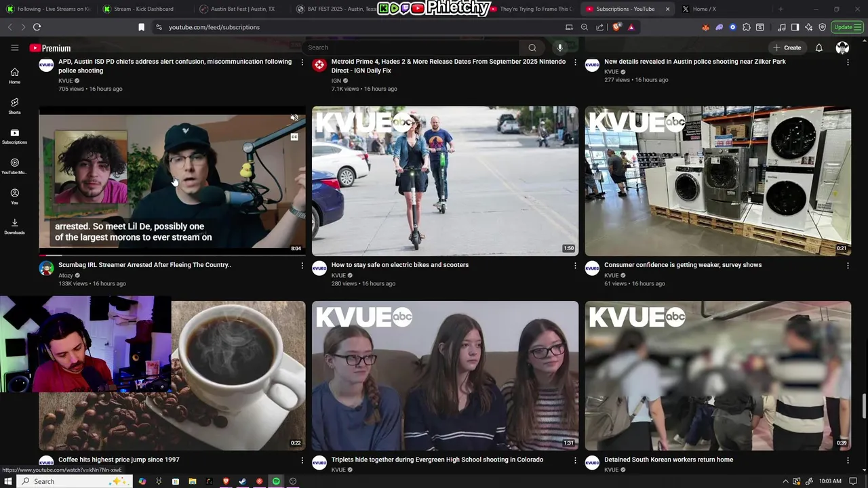
Task: Open options for Coffee price jump video
Action: (x=302, y=460)
